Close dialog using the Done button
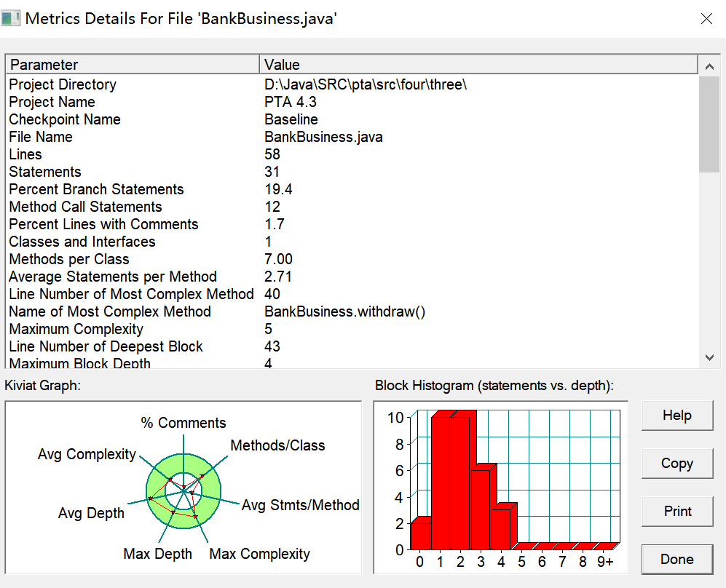This screenshot has width=726, height=588. point(677,560)
